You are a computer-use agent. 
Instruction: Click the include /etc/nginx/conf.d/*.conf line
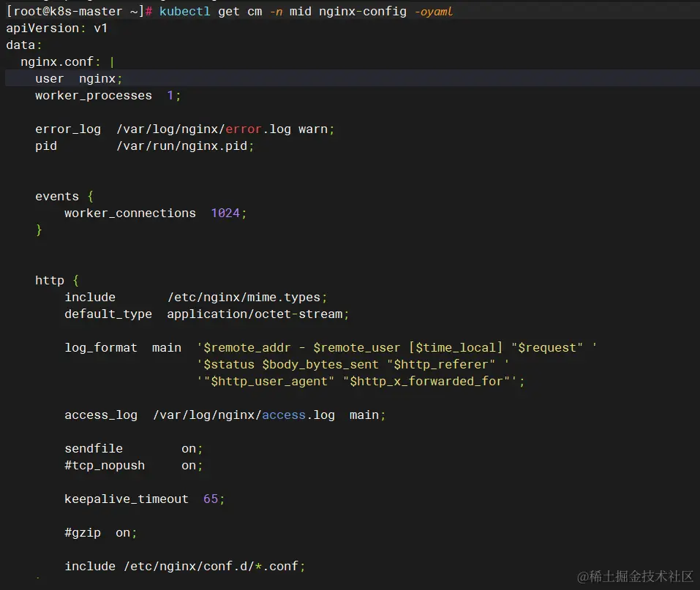coord(185,567)
